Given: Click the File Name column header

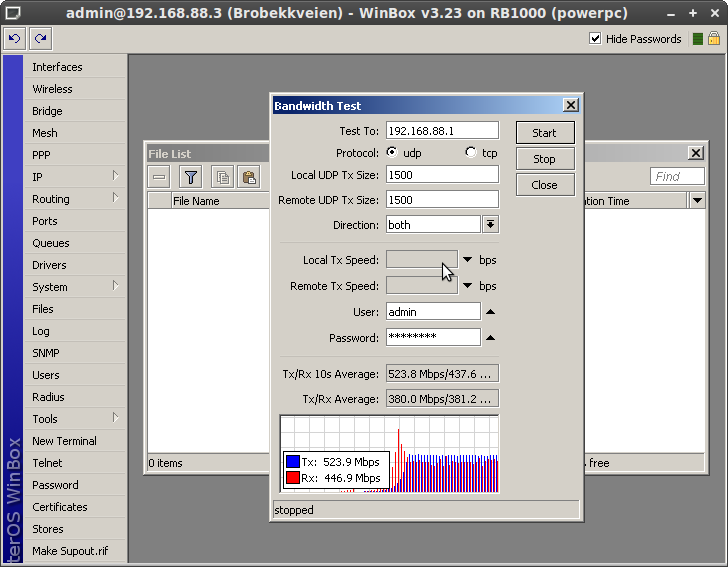Looking at the screenshot, I should click(x=220, y=201).
